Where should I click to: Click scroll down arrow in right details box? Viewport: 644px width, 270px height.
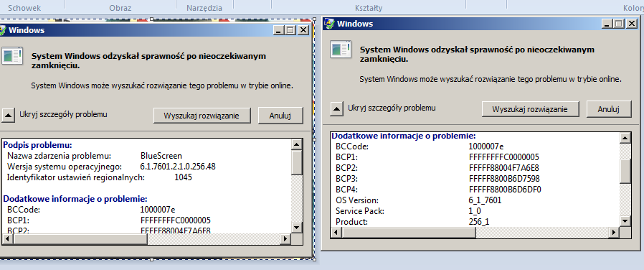coord(625,221)
